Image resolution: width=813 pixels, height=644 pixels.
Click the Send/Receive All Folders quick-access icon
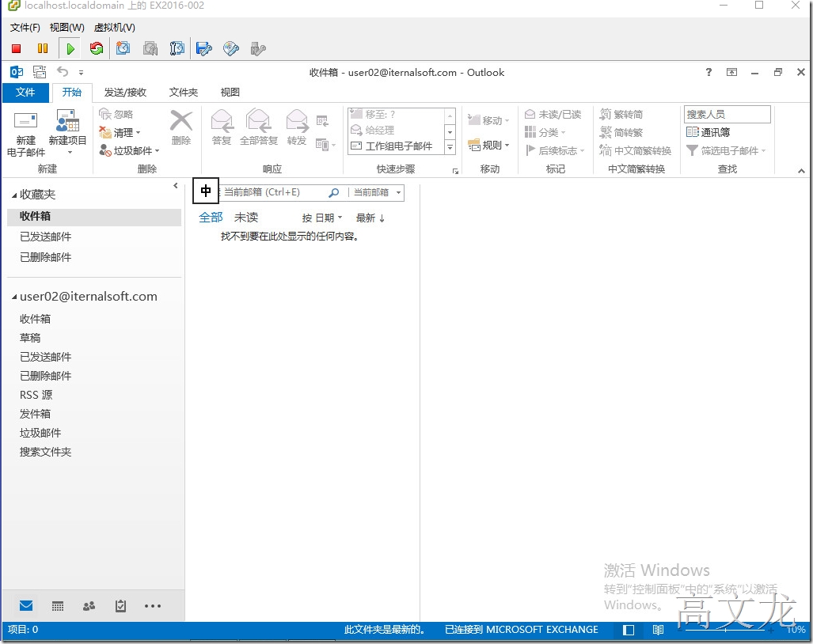coord(40,72)
